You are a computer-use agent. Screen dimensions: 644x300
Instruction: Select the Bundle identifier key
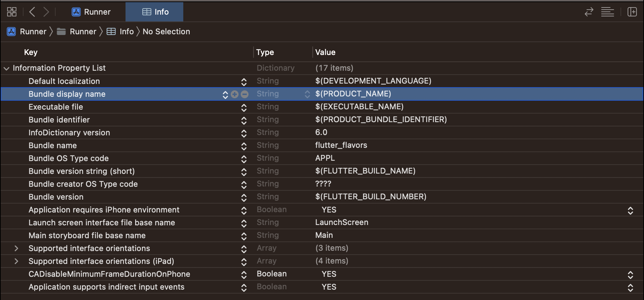click(59, 120)
